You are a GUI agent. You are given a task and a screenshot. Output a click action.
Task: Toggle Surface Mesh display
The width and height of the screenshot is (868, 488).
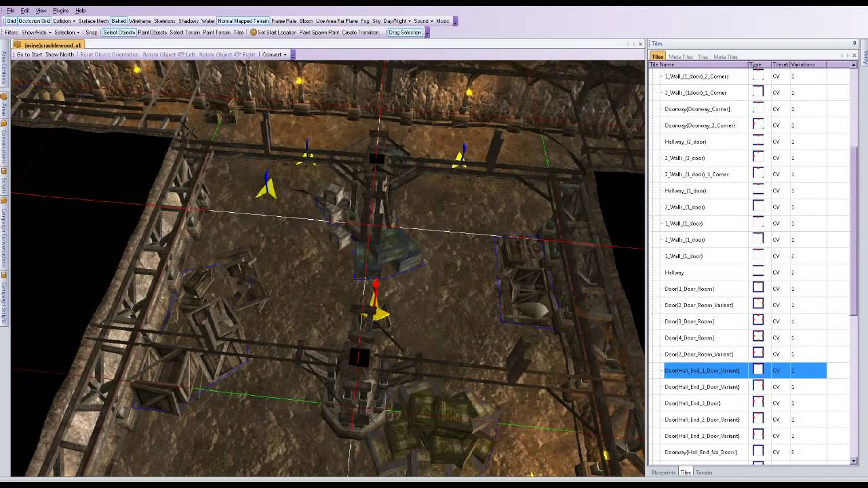click(x=94, y=21)
